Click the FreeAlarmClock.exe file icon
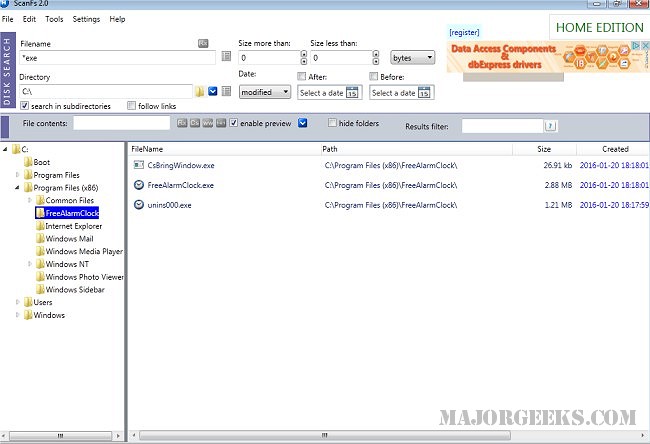Viewport: 650px width, 444px height. (x=138, y=185)
